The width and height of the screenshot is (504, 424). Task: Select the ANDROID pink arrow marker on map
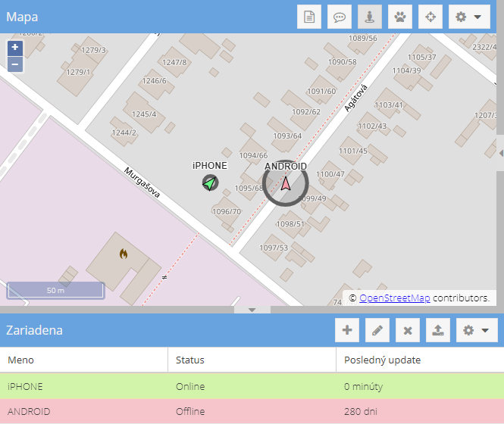(285, 184)
